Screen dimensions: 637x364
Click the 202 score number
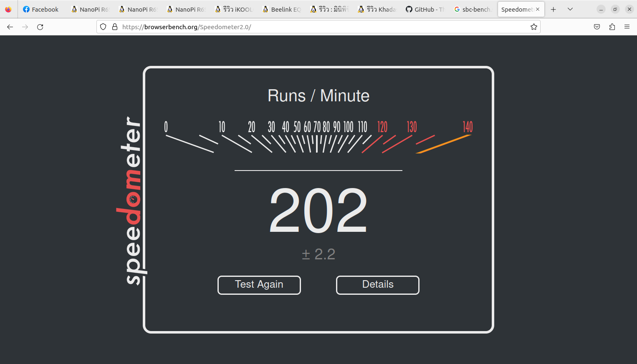[318, 211]
